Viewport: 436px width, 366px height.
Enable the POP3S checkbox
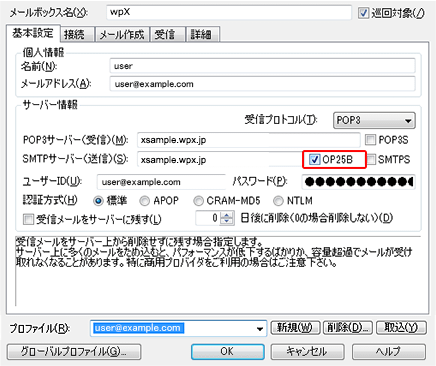(x=370, y=140)
